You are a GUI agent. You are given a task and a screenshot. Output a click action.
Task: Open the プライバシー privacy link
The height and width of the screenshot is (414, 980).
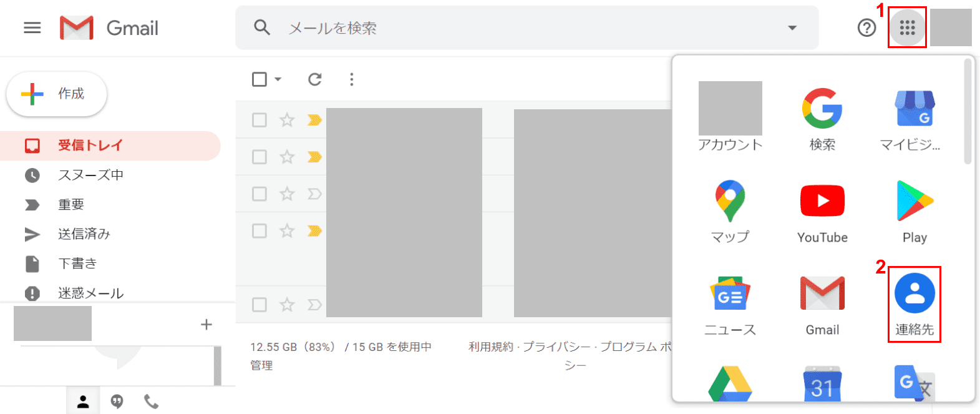556,347
